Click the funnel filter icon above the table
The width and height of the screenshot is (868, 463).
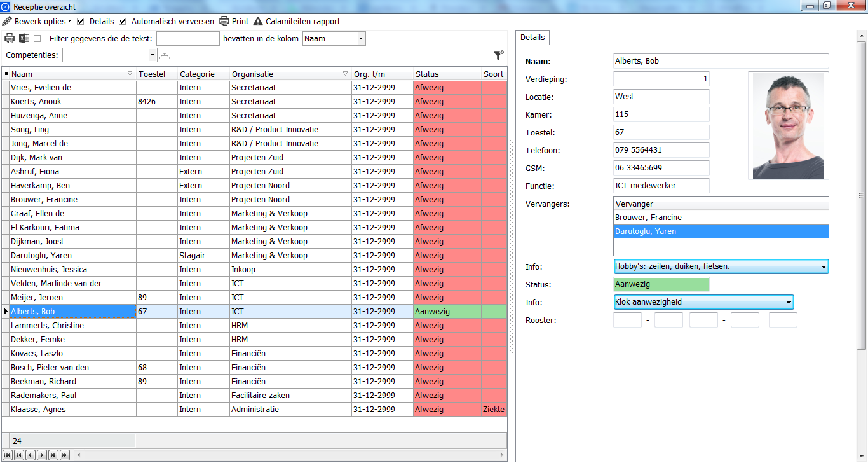click(499, 55)
